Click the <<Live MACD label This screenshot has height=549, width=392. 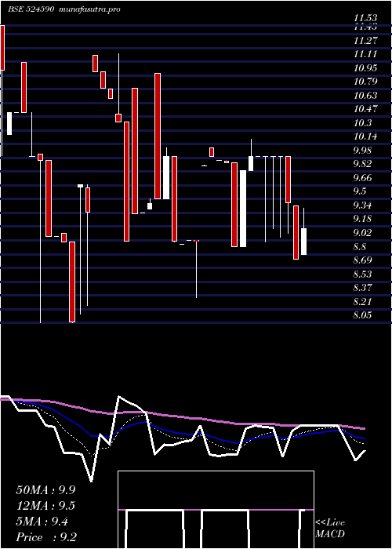pyautogui.click(x=330, y=528)
